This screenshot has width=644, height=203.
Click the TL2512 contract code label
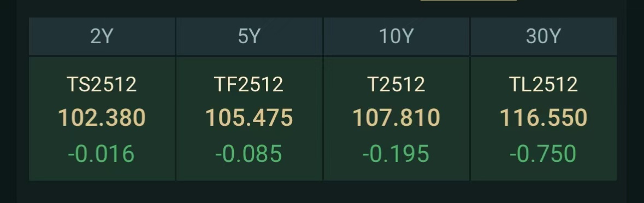coord(543,84)
